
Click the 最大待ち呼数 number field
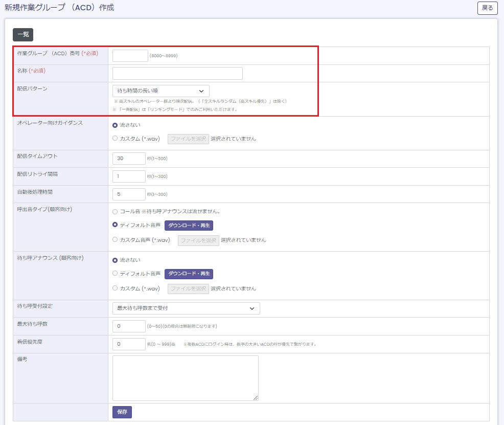coord(129,326)
